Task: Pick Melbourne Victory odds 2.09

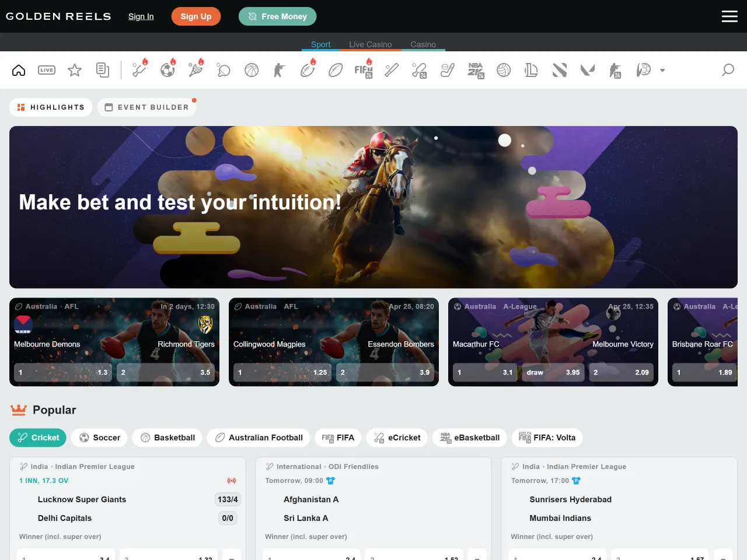Action: click(622, 372)
